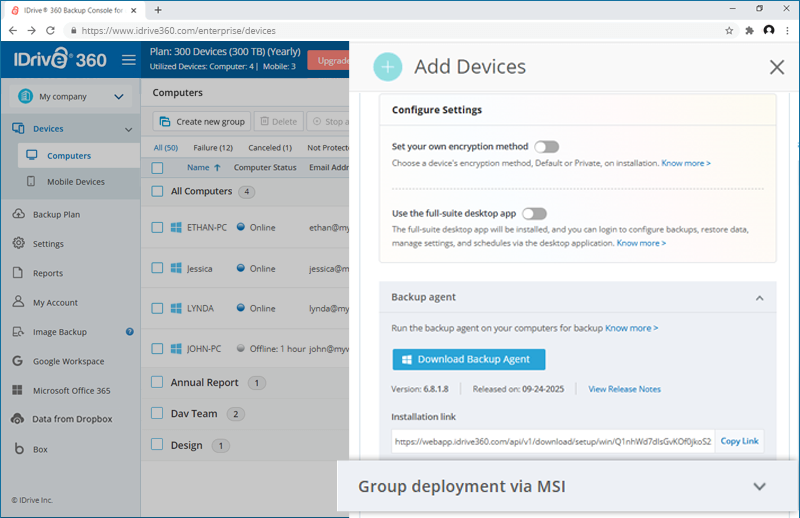Image resolution: width=800 pixels, height=518 pixels.
Task: Click the Windows icon of LYNDA row
Action: [x=176, y=308]
